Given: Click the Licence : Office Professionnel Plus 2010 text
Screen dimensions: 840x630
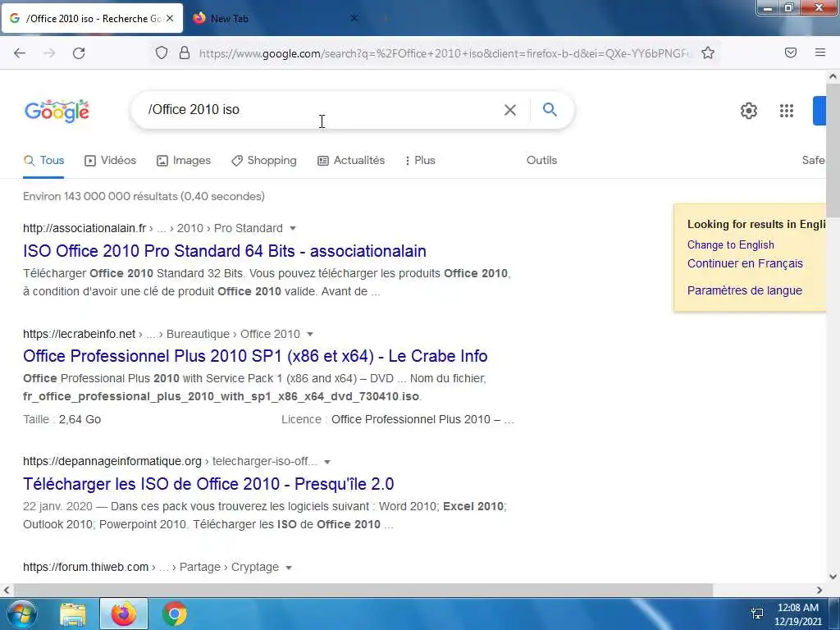Looking at the screenshot, I should point(398,419).
